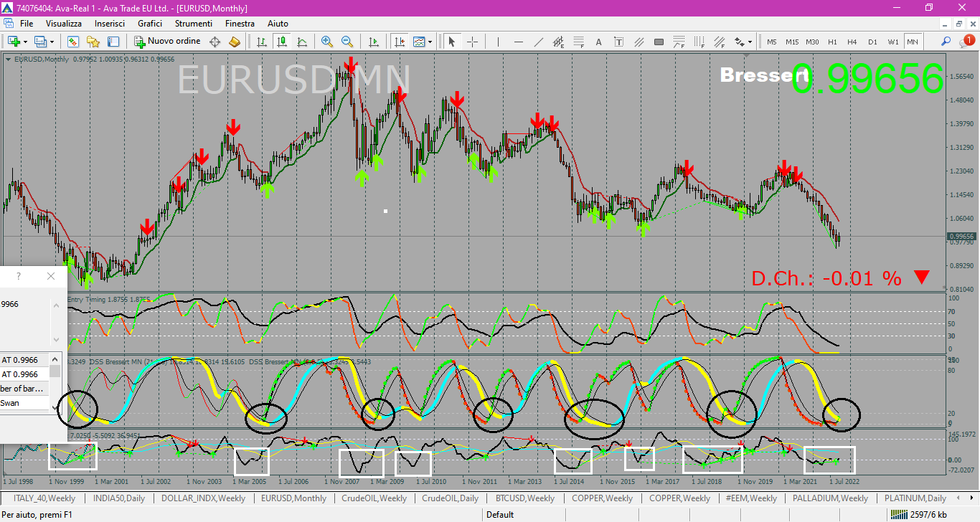Switch to the DOLLAR_INDX,Weekly chart tab
The width and height of the screenshot is (980, 522).
point(203,498)
